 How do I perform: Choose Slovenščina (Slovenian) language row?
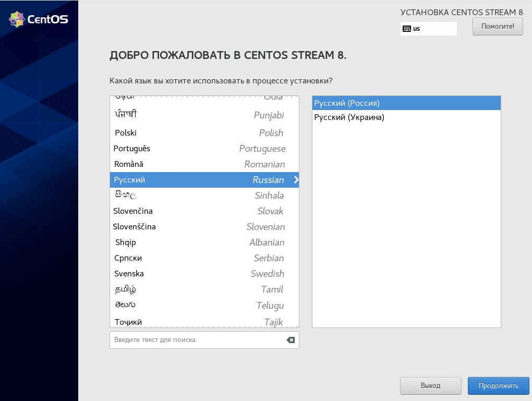point(204,227)
